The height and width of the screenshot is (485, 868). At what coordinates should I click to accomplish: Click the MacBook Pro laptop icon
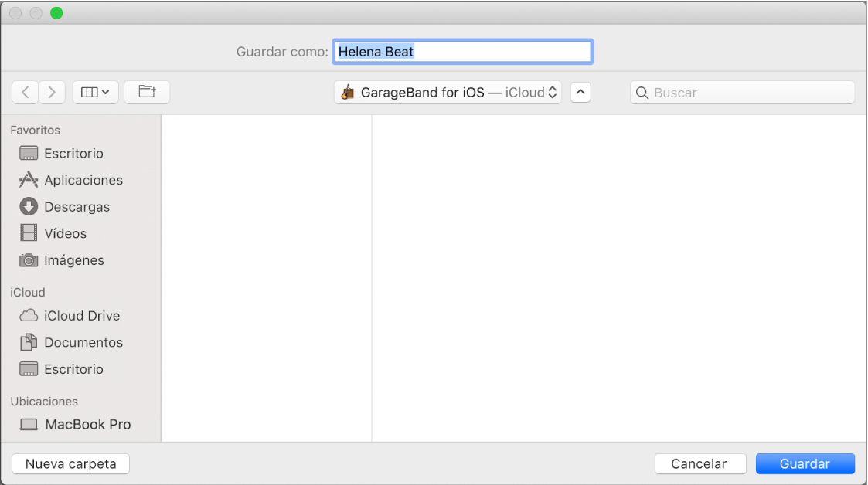click(29, 425)
